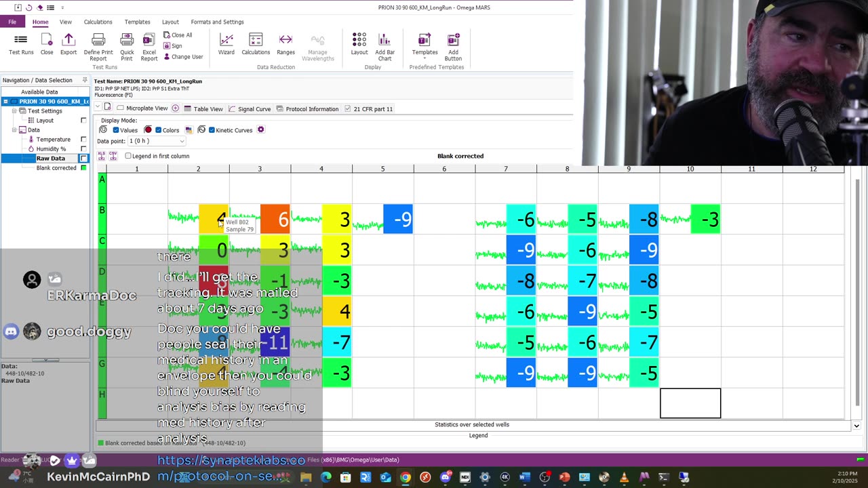The width and height of the screenshot is (868, 488).
Task: Expand the statistics panel chevron
Action: point(856,425)
